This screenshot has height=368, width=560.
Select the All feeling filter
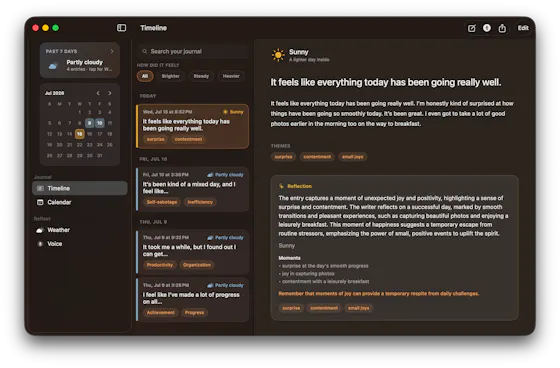145,76
